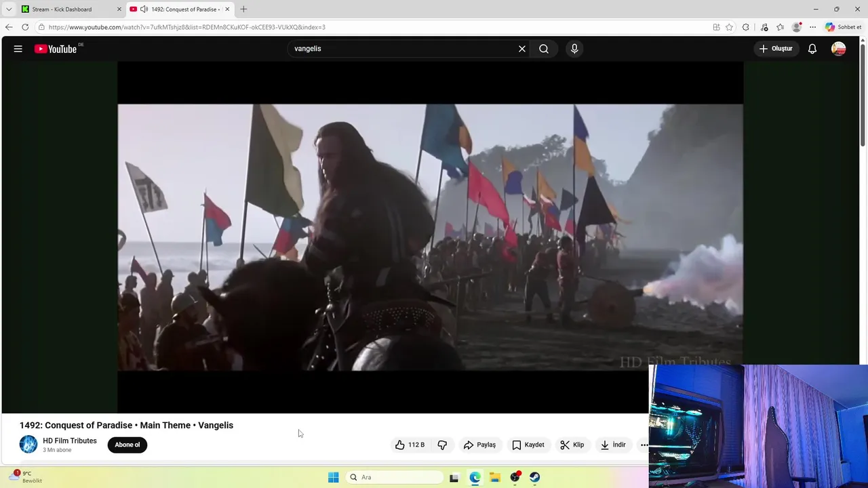Start voice search with the microphone
Screen dimensions: 868x488
[x=574, y=49]
